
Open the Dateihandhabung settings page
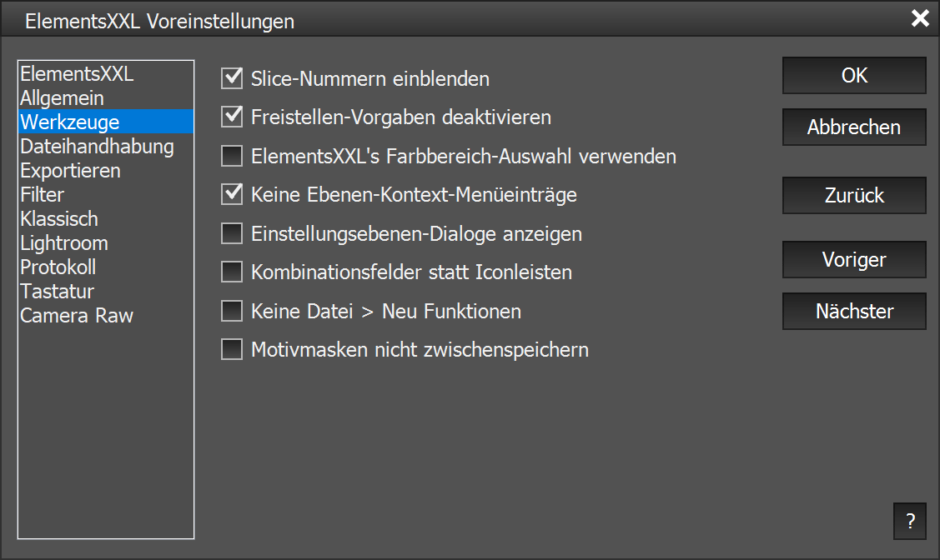97,147
